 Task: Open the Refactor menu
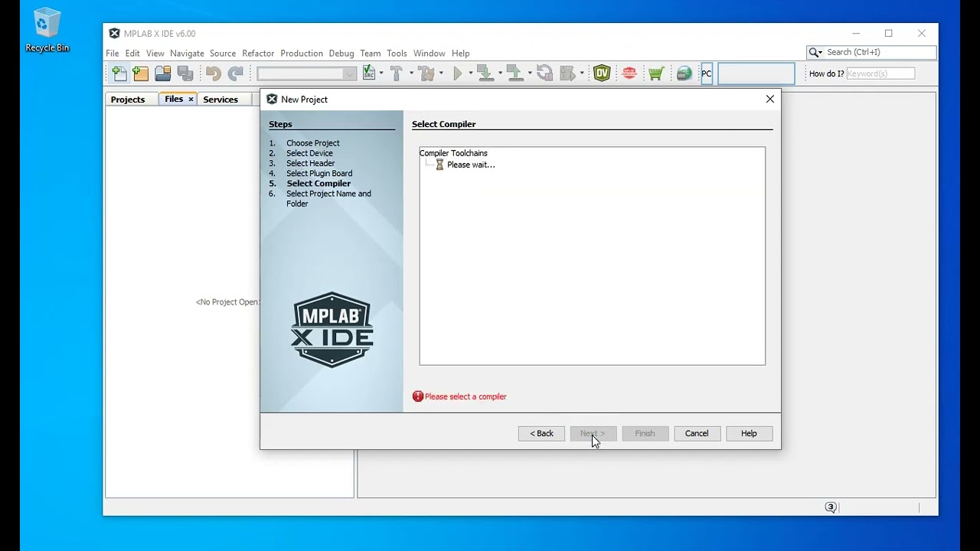pyautogui.click(x=258, y=54)
